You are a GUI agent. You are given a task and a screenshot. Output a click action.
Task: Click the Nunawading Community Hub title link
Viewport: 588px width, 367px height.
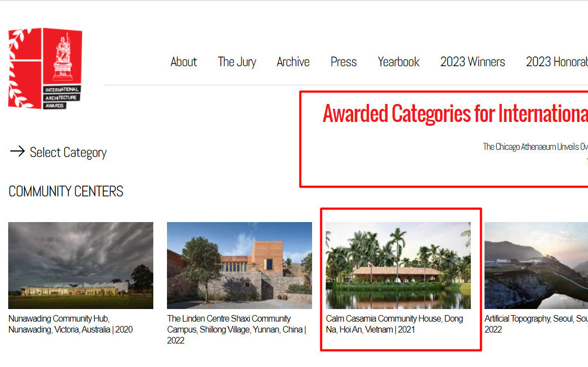[71, 324]
